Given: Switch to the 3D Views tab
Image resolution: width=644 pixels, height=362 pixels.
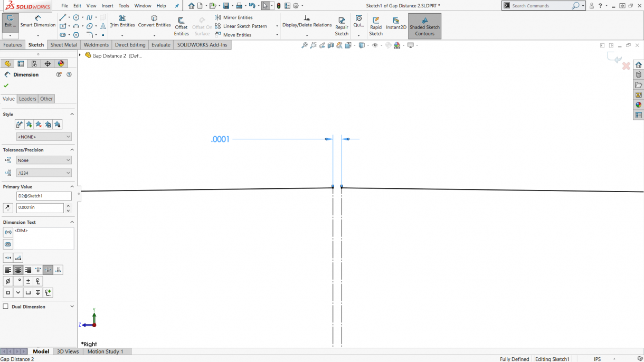Looking at the screenshot, I should (68, 351).
